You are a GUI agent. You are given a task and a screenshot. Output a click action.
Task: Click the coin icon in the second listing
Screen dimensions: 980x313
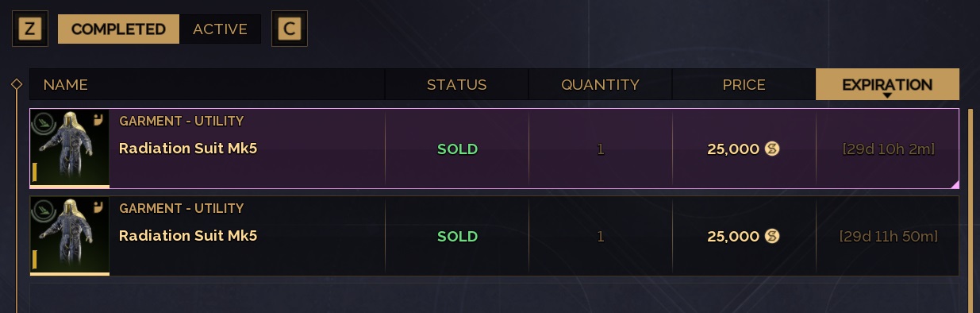pos(771,236)
